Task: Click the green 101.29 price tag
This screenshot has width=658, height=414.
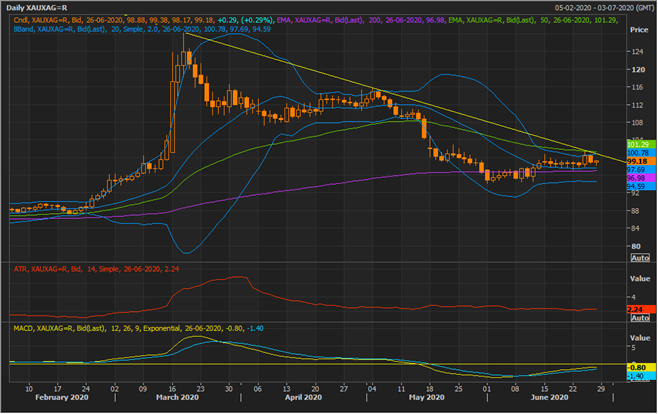Action: coord(641,145)
